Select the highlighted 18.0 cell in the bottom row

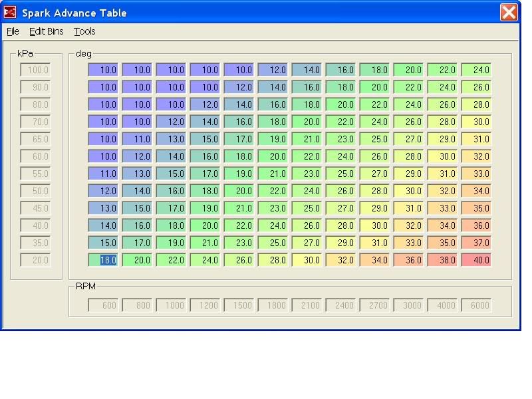coord(104,260)
